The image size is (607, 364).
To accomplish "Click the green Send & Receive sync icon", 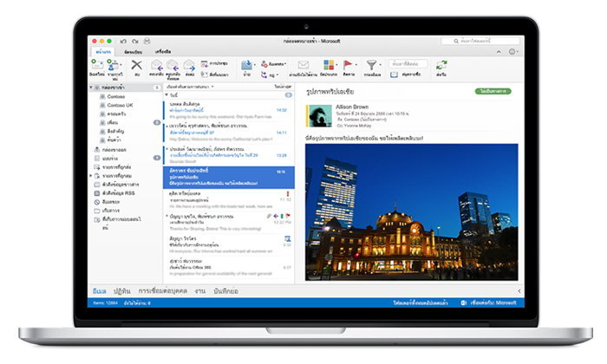I will tap(441, 65).
